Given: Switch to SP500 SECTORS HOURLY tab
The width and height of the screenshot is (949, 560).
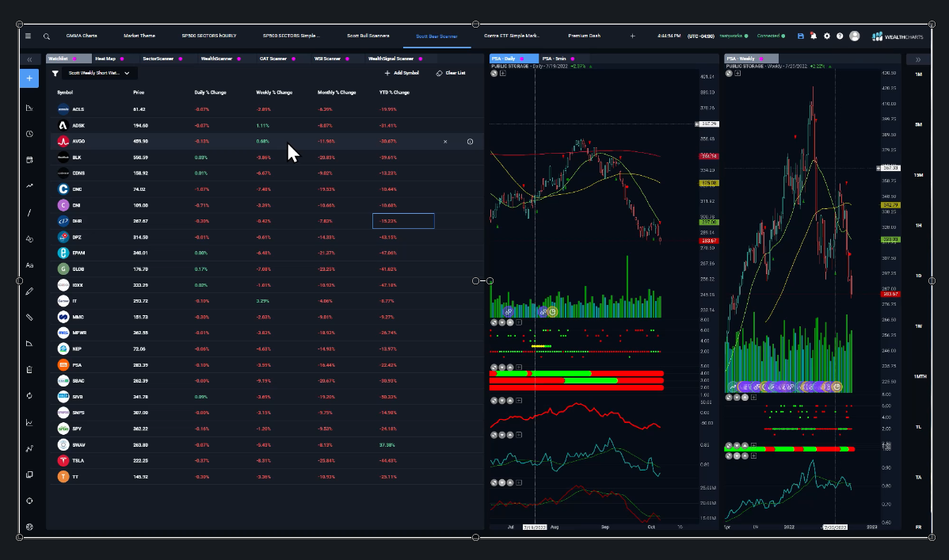Looking at the screenshot, I should [x=209, y=36].
